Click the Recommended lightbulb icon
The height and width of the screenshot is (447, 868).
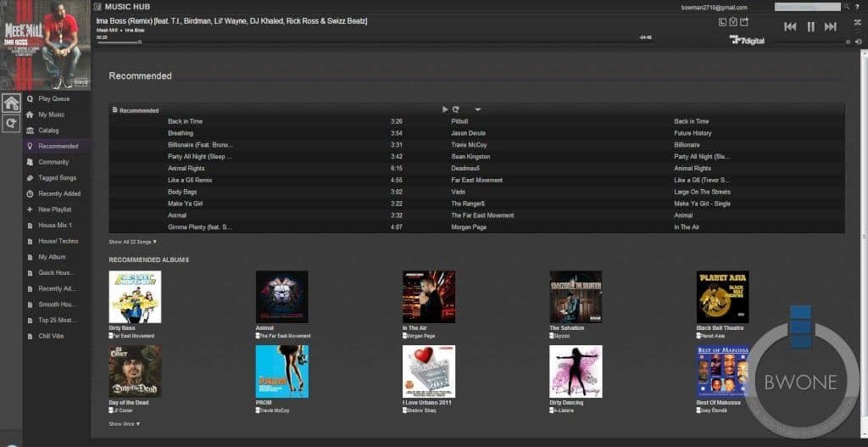pyautogui.click(x=30, y=146)
